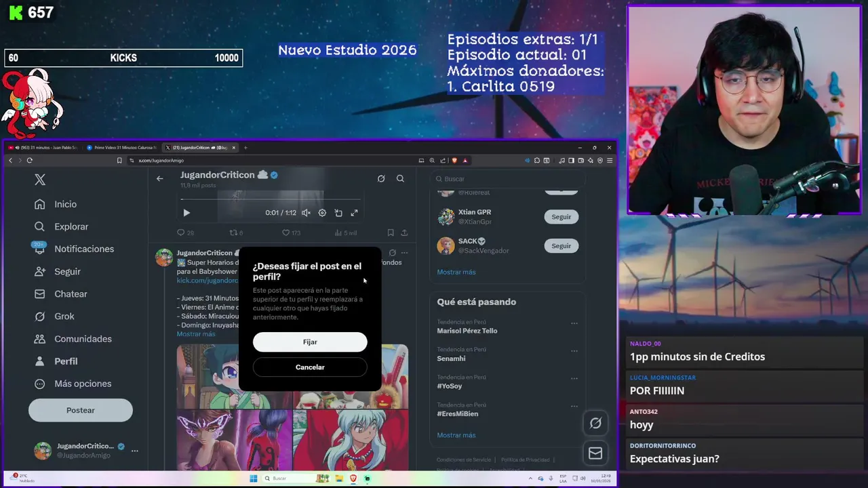The image size is (868, 488).
Task: Reload the page in browser
Action: click(x=29, y=161)
